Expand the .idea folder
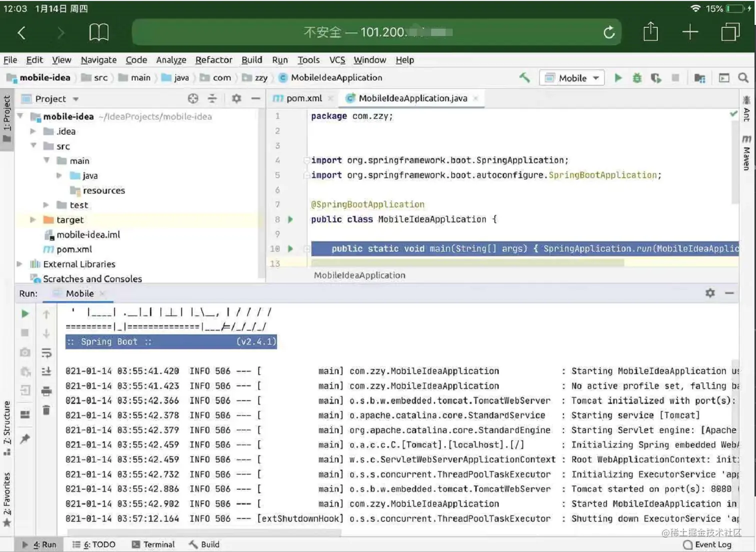756x552 pixels. tap(33, 131)
